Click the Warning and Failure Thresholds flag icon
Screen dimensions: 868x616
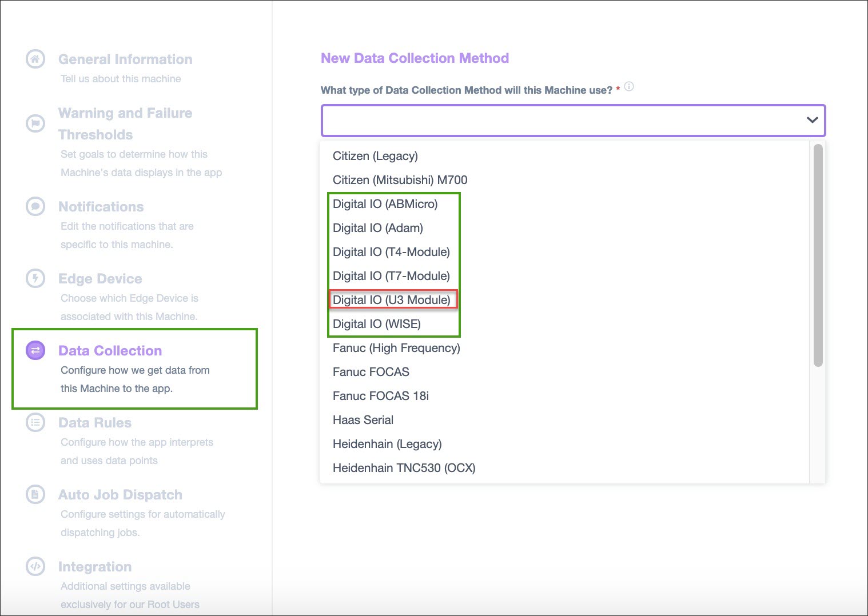tap(35, 123)
